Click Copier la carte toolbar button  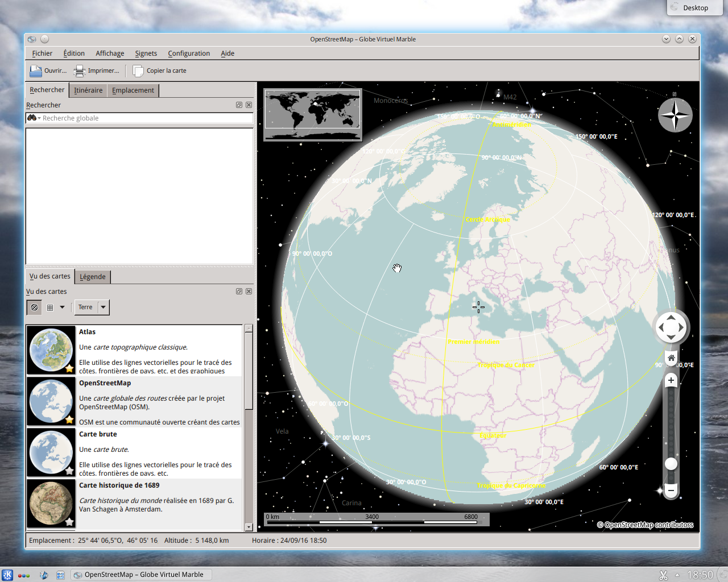coord(160,70)
